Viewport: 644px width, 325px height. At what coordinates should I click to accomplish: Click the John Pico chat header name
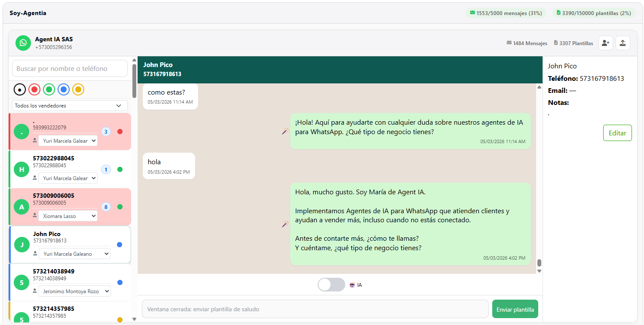[158, 65]
